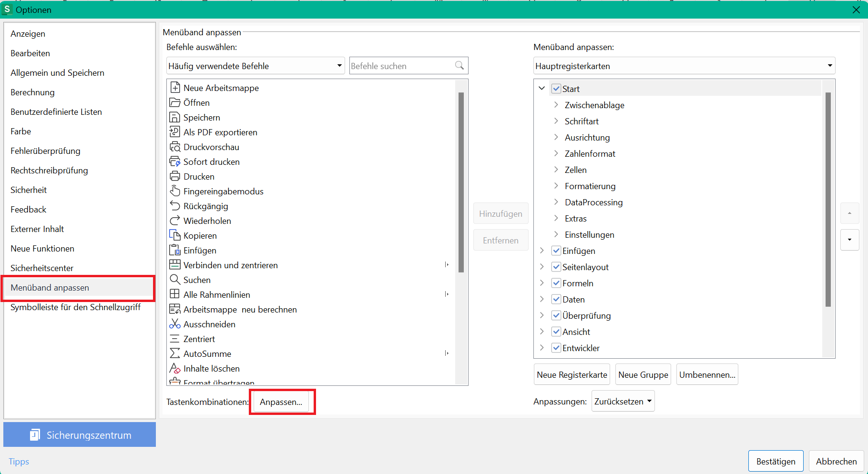Select the Wiederholen redo arrow icon
This screenshot has height=474, width=868.
(175, 221)
